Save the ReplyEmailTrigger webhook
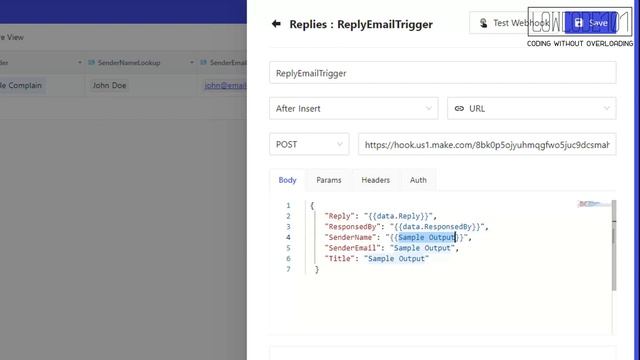This screenshot has height=360, width=640. [591, 23]
